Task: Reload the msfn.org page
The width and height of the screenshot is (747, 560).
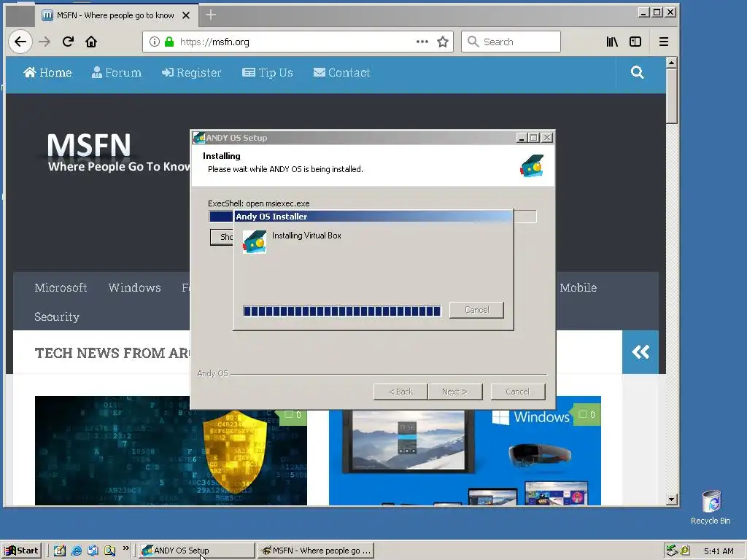Action: pyautogui.click(x=68, y=42)
